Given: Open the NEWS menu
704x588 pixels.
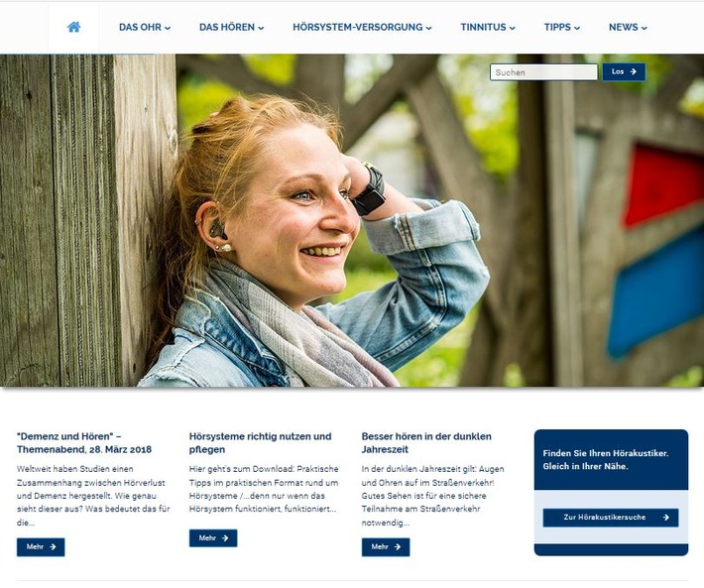Looking at the screenshot, I should 628,28.
